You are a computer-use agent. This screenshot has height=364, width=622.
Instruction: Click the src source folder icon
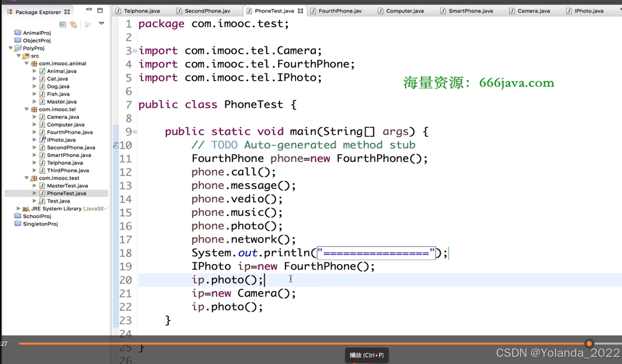click(x=26, y=56)
